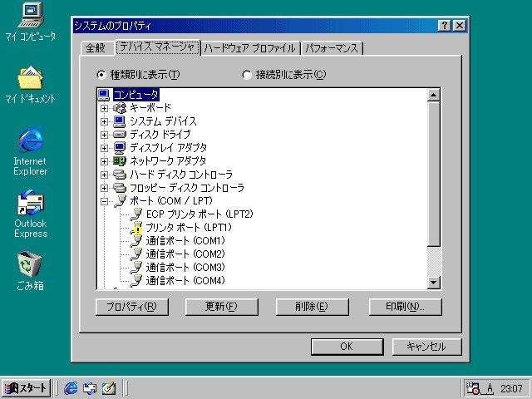This screenshot has width=532, height=399.
Task: Select the ネットワーク アダプタ label text
Action: pos(168,160)
